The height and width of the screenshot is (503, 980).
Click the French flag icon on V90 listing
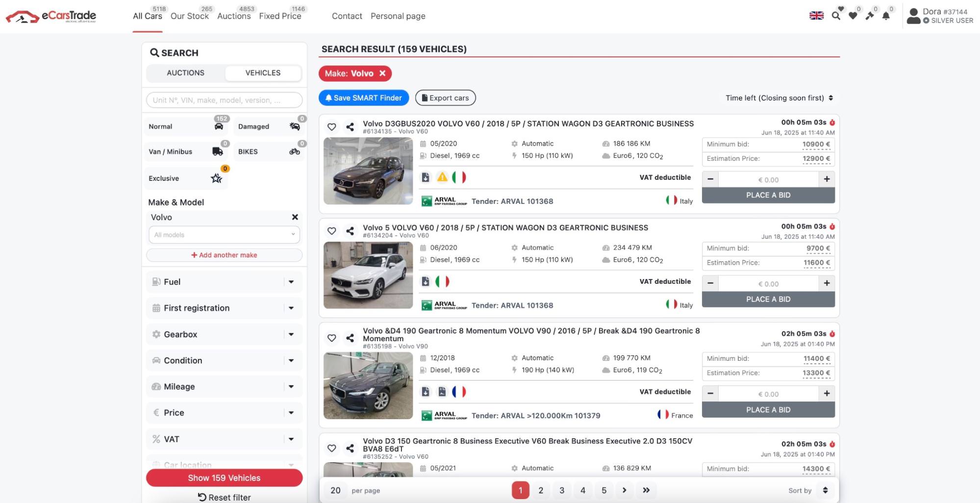(x=459, y=392)
